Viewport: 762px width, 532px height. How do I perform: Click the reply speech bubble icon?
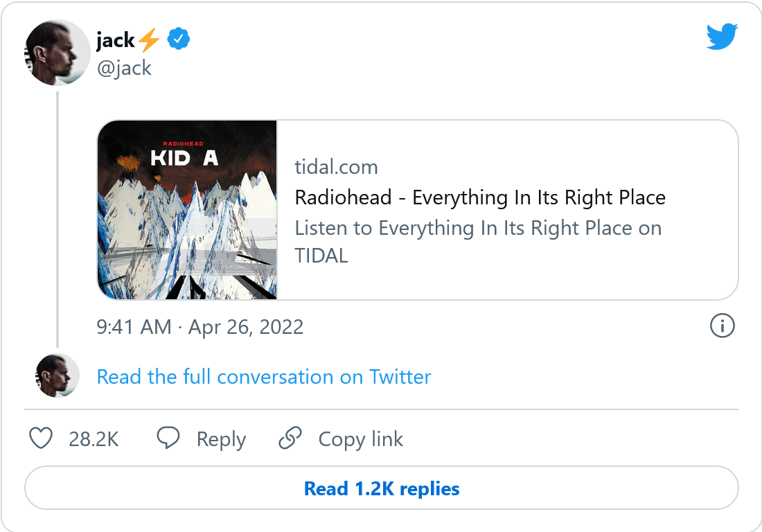pos(168,438)
